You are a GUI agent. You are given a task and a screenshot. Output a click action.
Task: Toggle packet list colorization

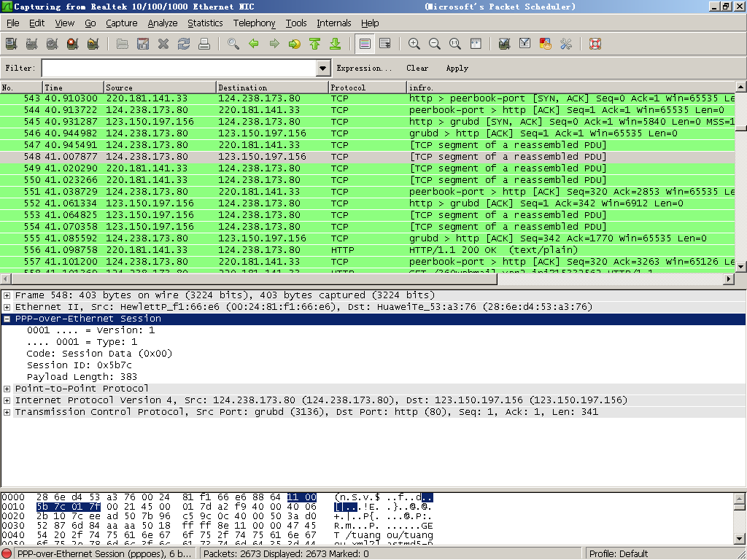pos(365,44)
